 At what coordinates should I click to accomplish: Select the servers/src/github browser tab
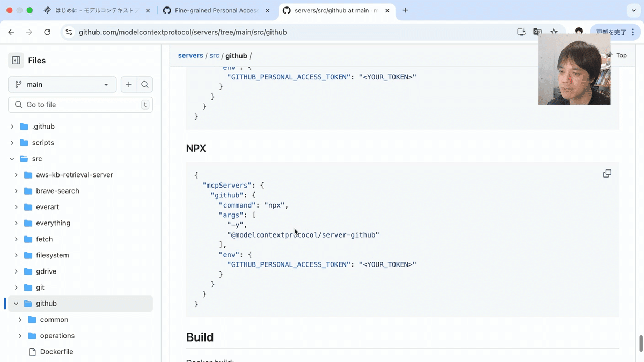(x=333, y=10)
